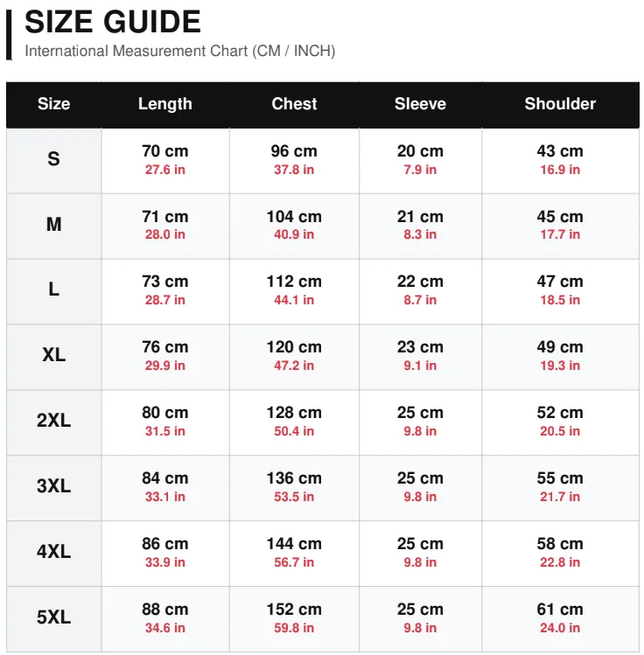Select the L size row label
This screenshot has height=655, width=644.
point(54,289)
